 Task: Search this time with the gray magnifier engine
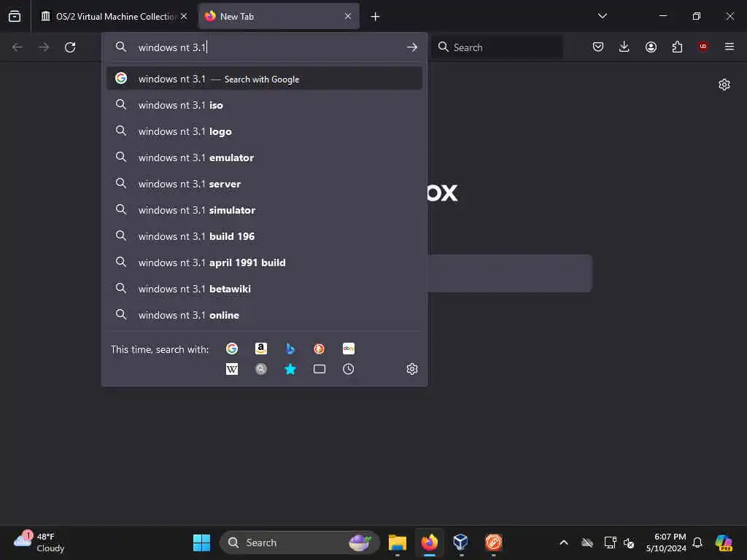[261, 369]
